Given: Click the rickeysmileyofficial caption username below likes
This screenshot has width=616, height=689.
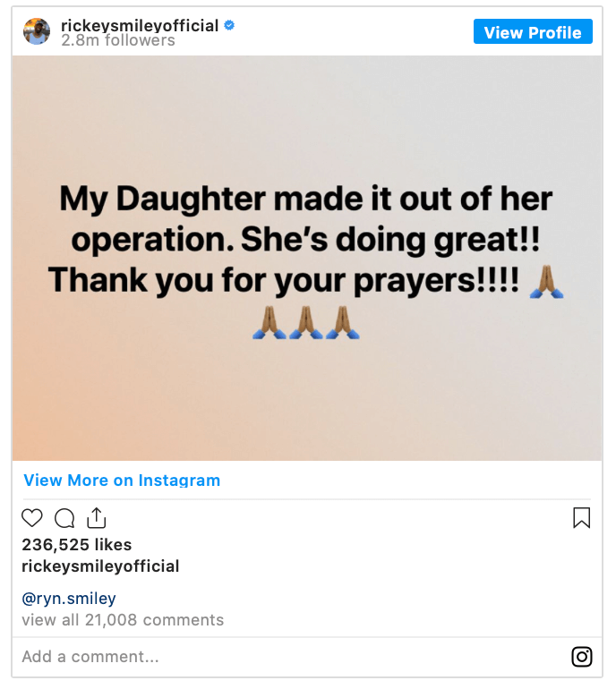Looking at the screenshot, I should [x=100, y=566].
